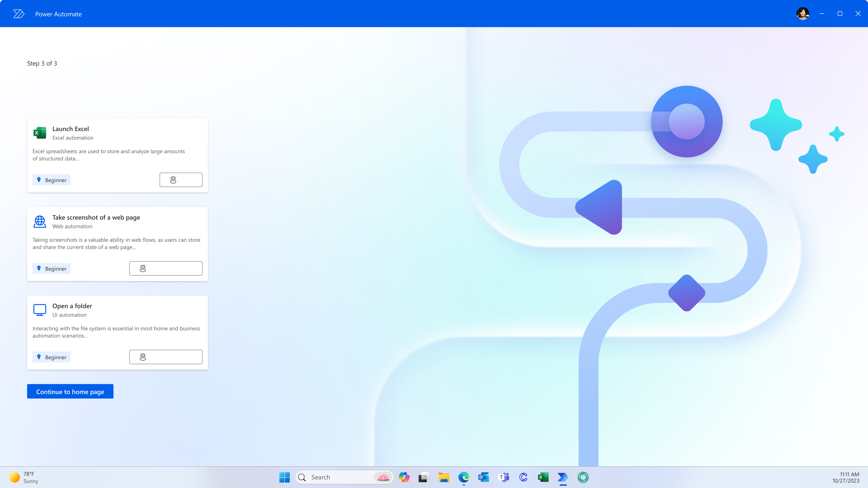The width and height of the screenshot is (868, 488).
Task: Click the robot button on Launch Excel card
Action: 181,180
